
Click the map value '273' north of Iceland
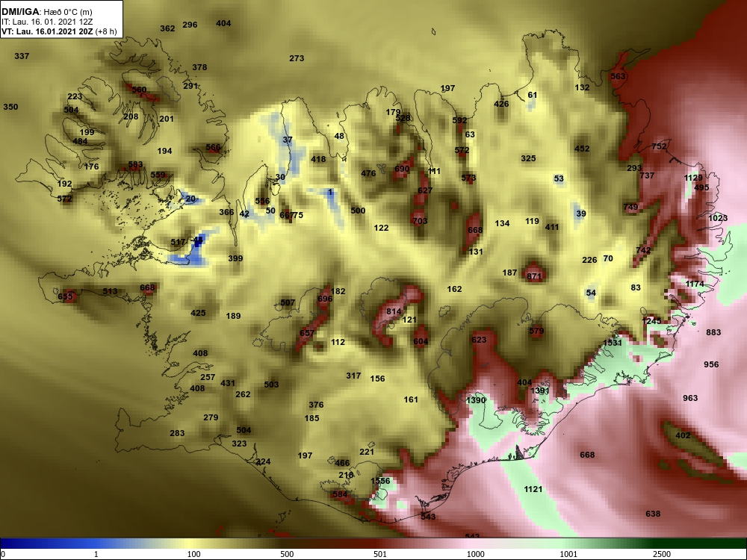tap(297, 58)
